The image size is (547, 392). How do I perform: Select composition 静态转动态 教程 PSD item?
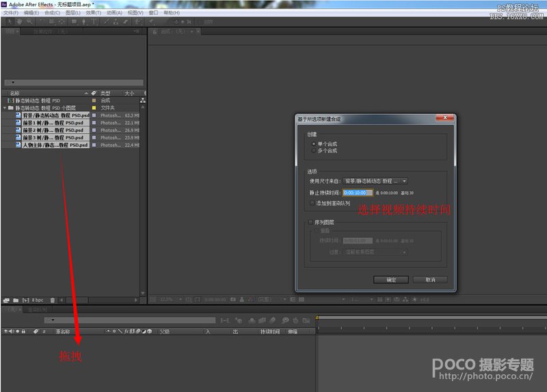(x=38, y=100)
